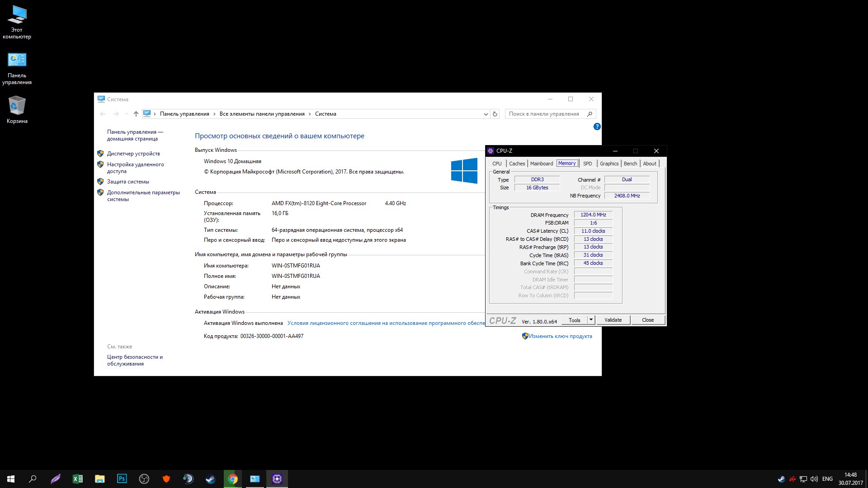Open the Recycle Bin desktop icon
The width and height of the screenshot is (868, 488).
tap(17, 106)
